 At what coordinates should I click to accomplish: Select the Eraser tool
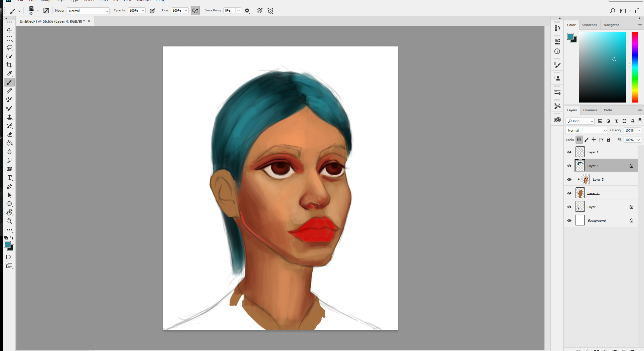click(x=9, y=134)
